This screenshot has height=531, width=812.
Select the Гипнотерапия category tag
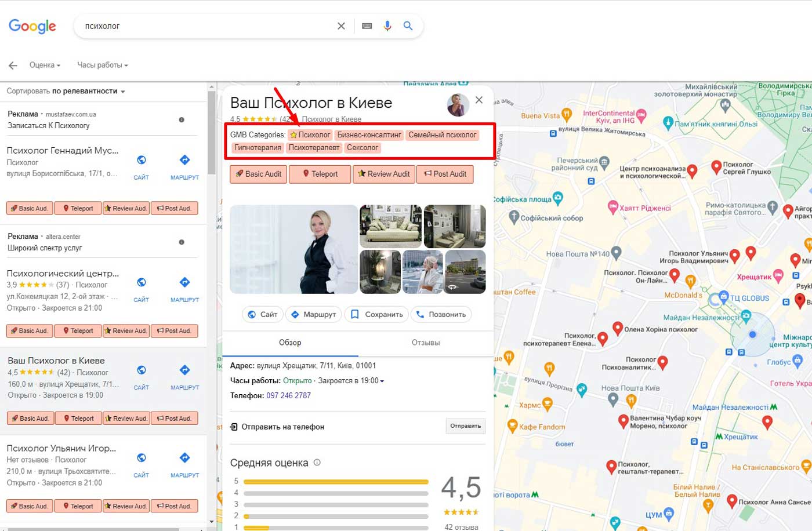258,148
